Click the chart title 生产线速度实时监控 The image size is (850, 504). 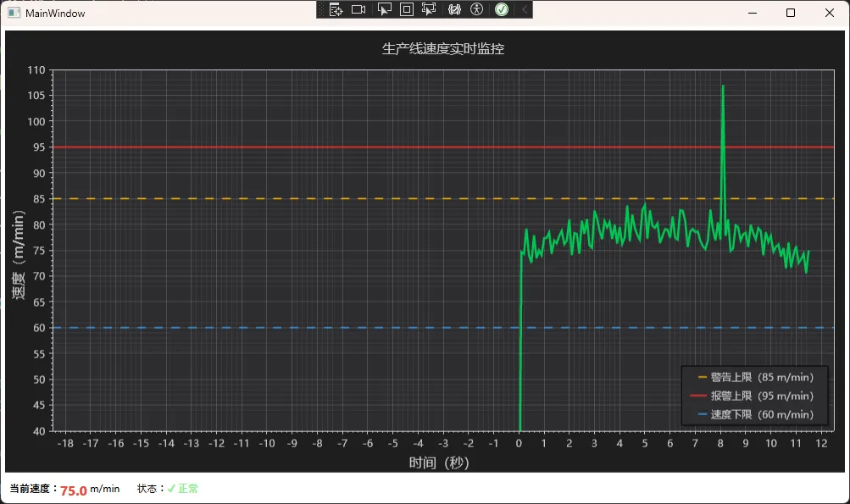(443, 49)
